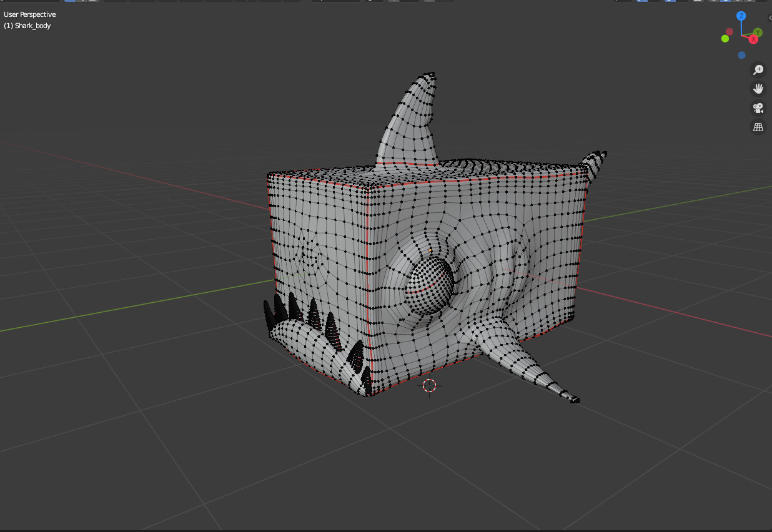This screenshot has width=772, height=532.
Task: Enable vertex select mode in the header
Action: [69, 2]
